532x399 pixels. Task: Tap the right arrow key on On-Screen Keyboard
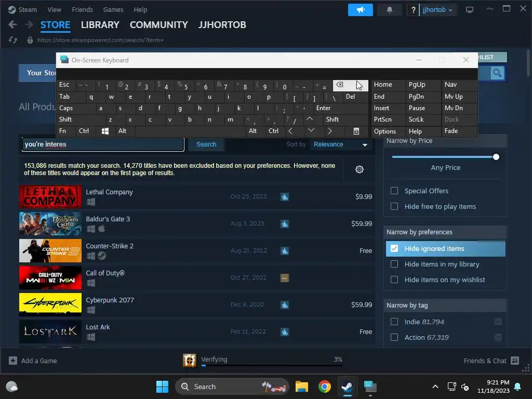click(329, 131)
